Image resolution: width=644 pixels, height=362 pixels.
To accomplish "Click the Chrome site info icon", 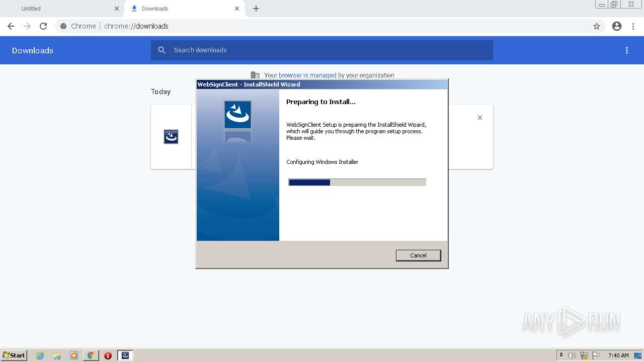I will tap(63, 26).
